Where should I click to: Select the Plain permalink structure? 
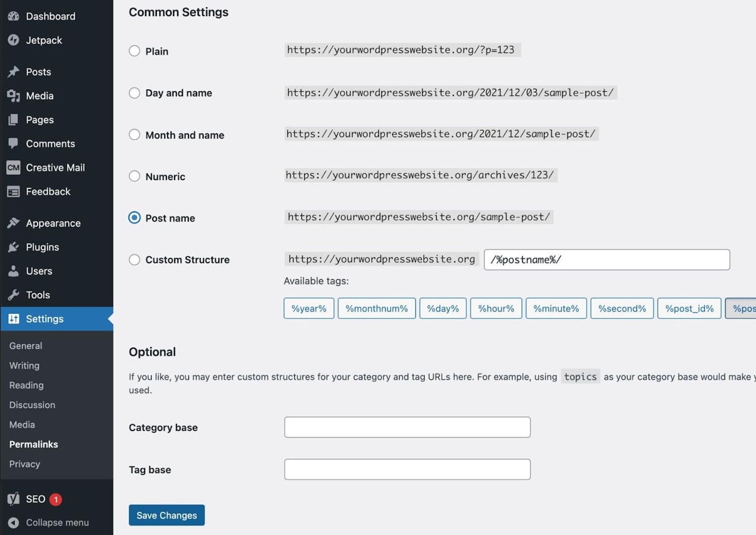[134, 51]
